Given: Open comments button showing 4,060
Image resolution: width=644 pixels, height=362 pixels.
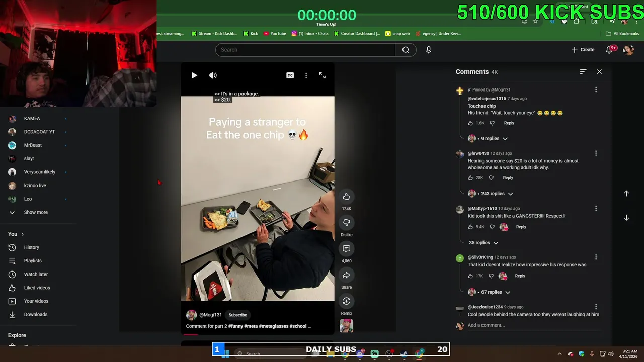Looking at the screenshot, I should pyautogui.click(x=346, y=249).
